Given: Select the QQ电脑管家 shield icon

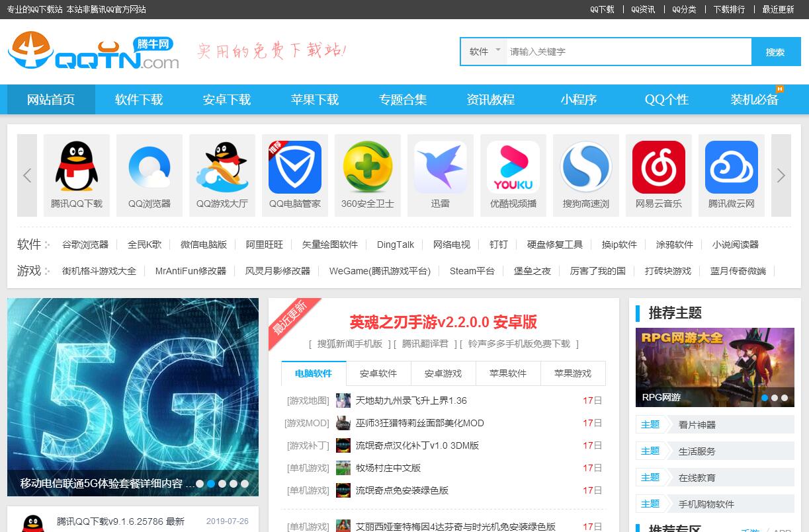Looking at the screenshot, I should pyautogui.click(x=295, y=167).
